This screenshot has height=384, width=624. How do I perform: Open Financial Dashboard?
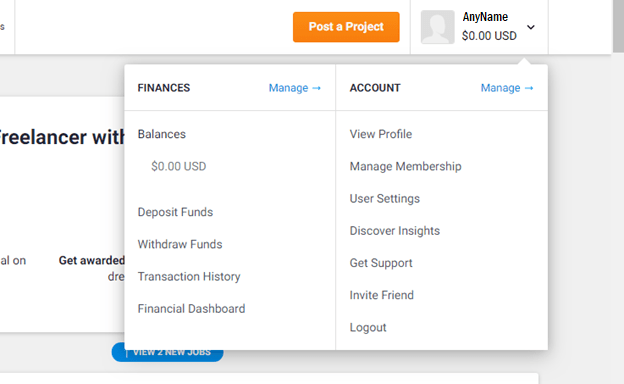(191, 309)
